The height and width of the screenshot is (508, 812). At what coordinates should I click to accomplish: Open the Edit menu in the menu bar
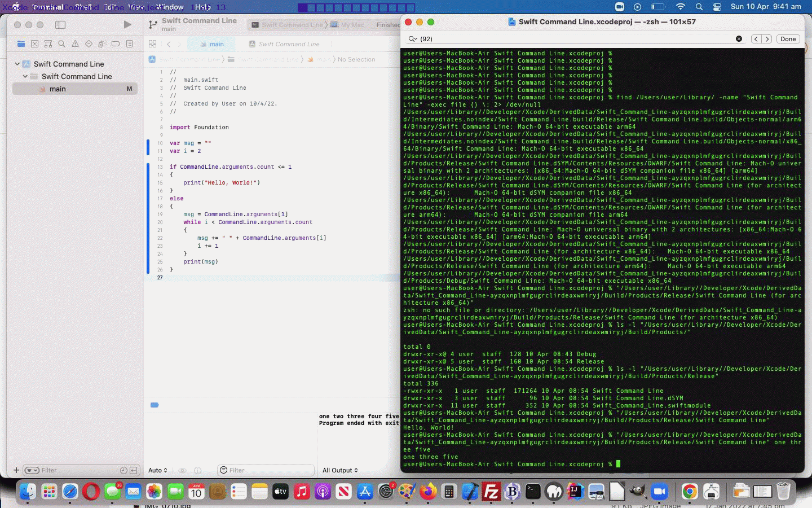point(111,7)
